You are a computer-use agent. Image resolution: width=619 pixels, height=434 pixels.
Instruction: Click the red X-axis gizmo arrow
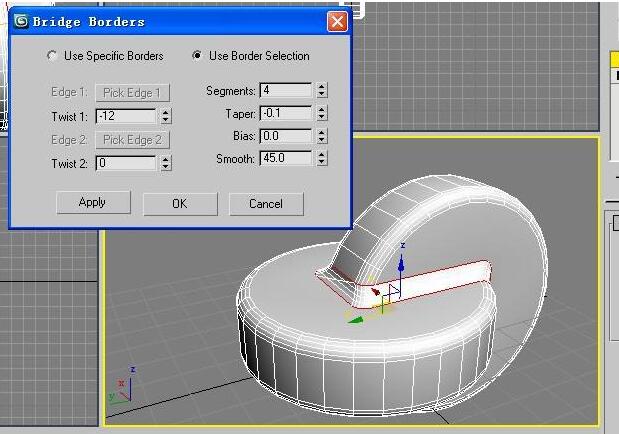375,292
